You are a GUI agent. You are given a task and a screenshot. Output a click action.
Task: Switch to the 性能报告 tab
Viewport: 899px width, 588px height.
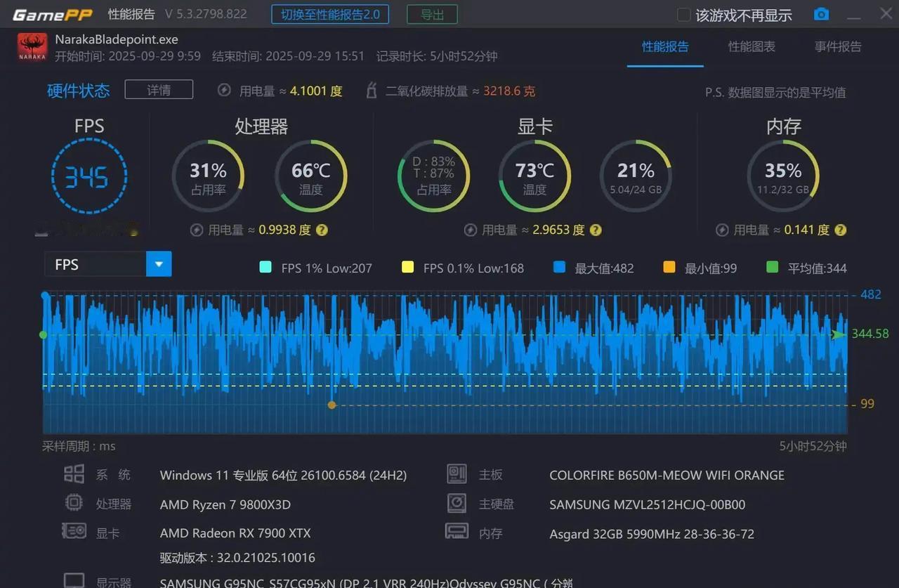pos(665,47)
